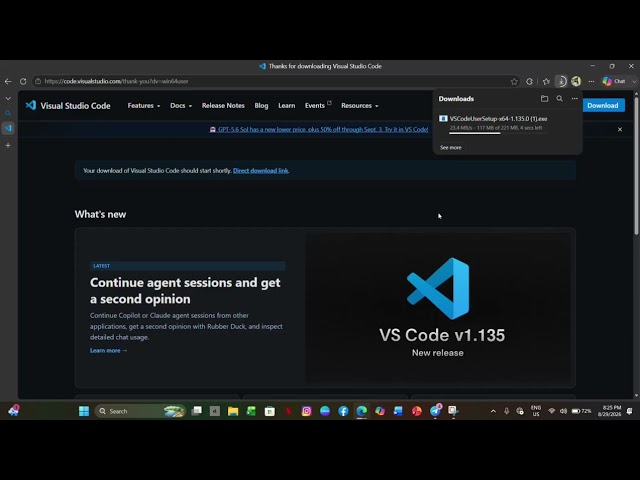
Task: Click the blue Download button
Action: pos(603,105)
